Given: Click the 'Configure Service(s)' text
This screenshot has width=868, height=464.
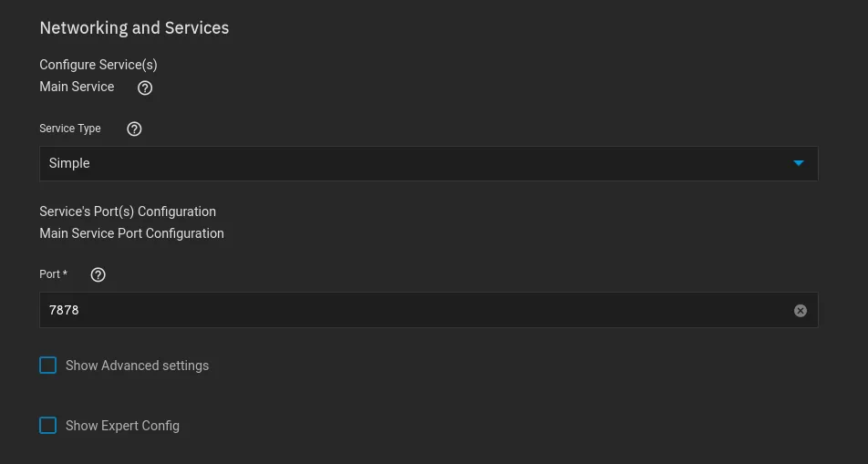Looking at the screenshot, I should [98, 65].
